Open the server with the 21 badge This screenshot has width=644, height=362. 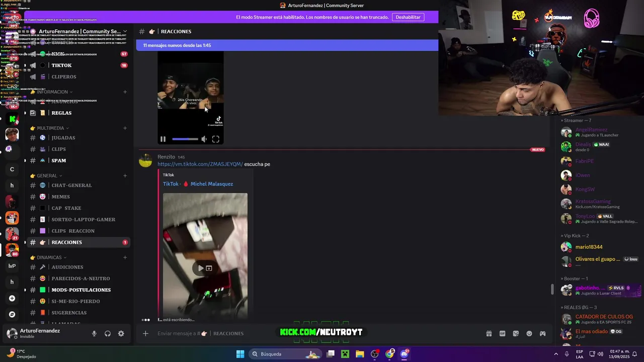tap(12, 234)
